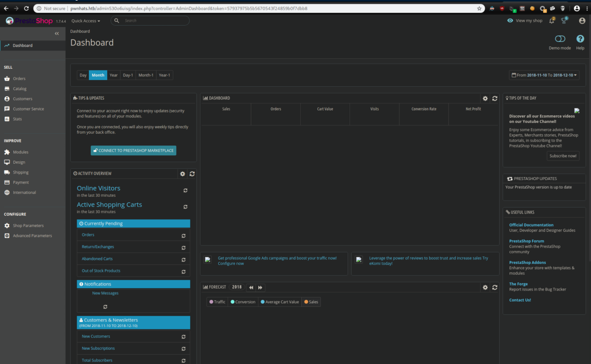Open the Quick Access dropdown
The height and width of the screenshot is (364, 591).
(85, 21)
